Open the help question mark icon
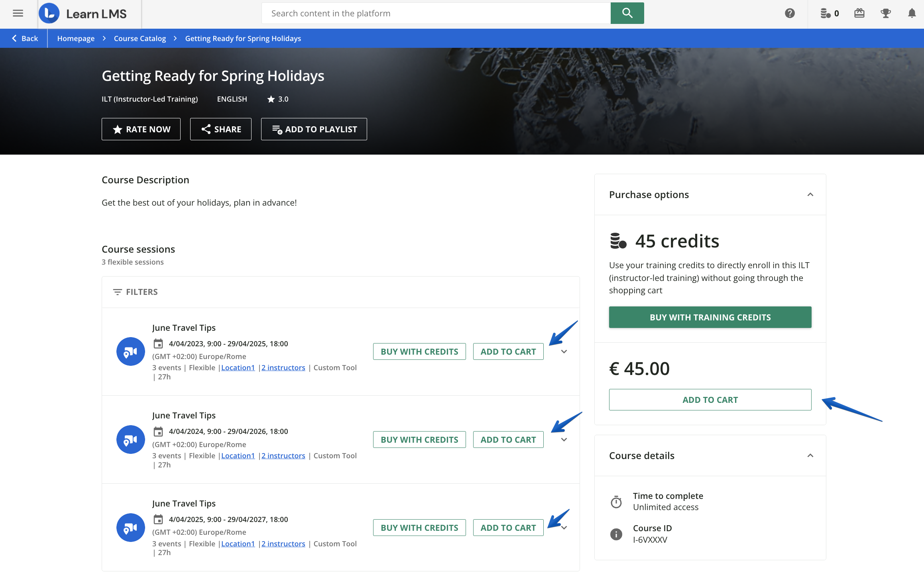 tap(789, 14)
